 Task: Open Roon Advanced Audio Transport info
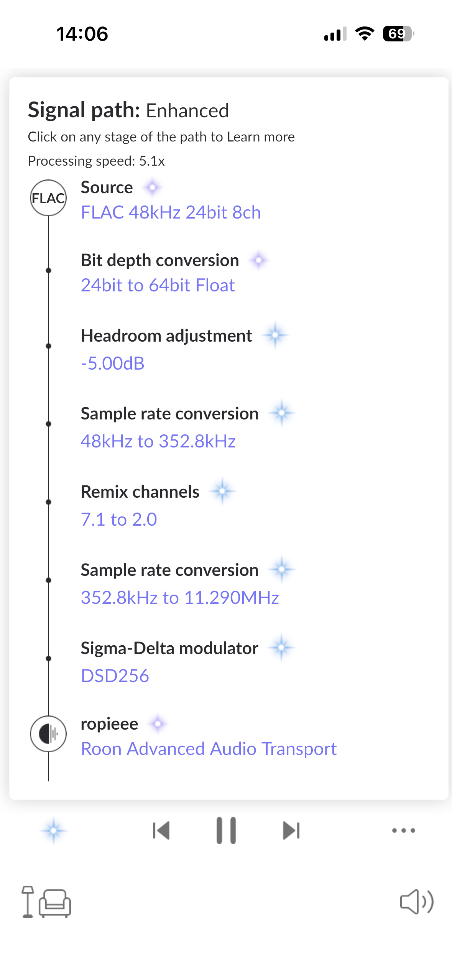point(209,749)
